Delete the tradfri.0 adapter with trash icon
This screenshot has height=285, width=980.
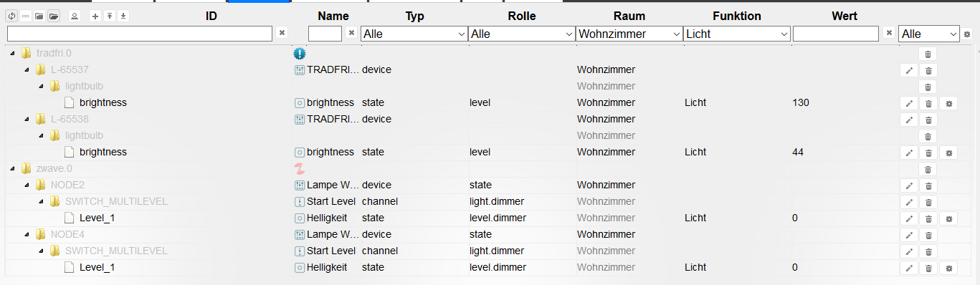click(928, 54)
